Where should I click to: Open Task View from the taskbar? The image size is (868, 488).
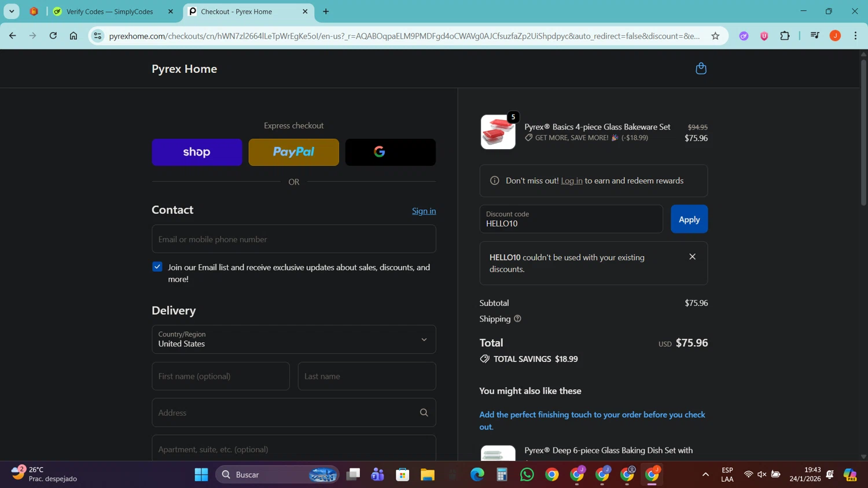coord(353,475)
